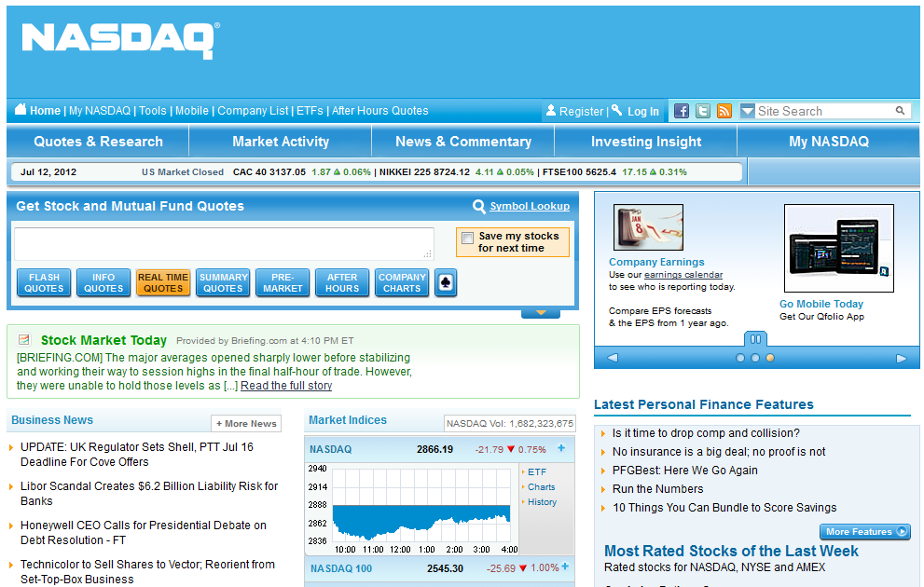
Task: Click the Home house icon
Action: [x=21, y=109]
